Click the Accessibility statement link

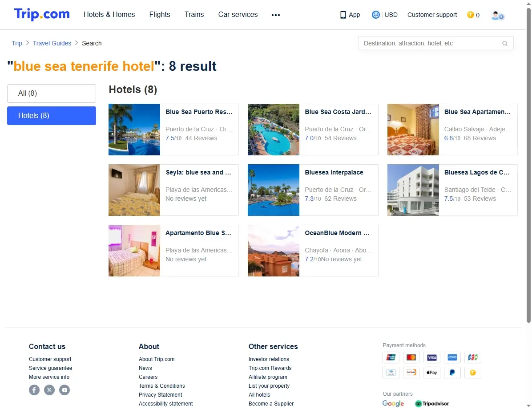tap(165, 404)
